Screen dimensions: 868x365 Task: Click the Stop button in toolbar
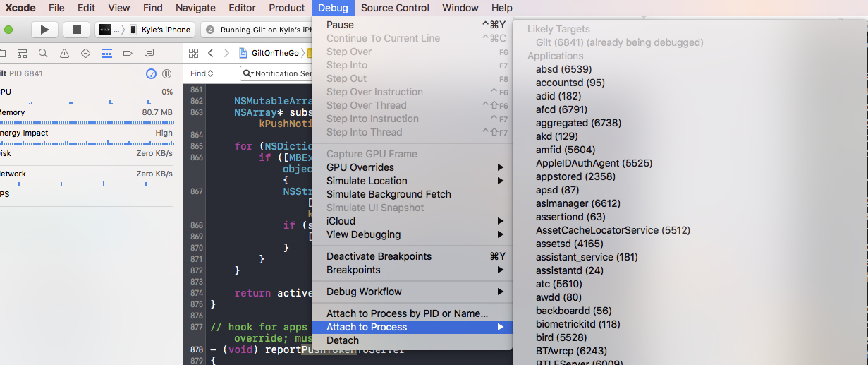[x=76, y=30]
